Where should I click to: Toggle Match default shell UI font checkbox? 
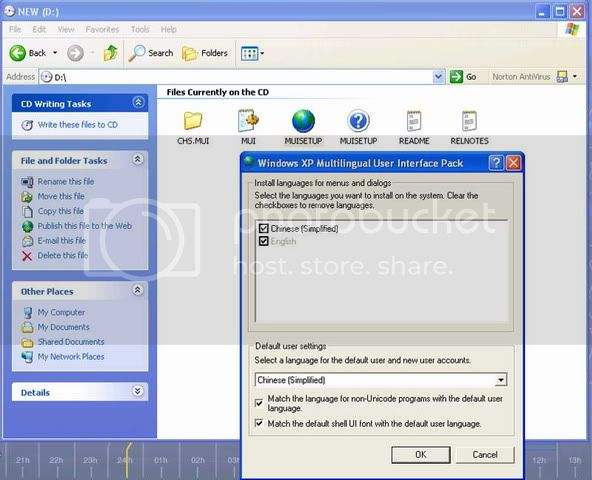259,423
